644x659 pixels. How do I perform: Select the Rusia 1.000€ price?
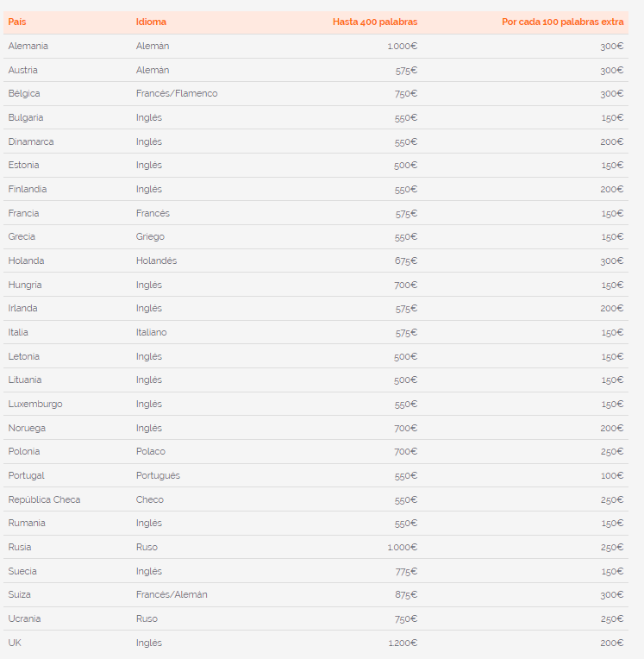402,547
